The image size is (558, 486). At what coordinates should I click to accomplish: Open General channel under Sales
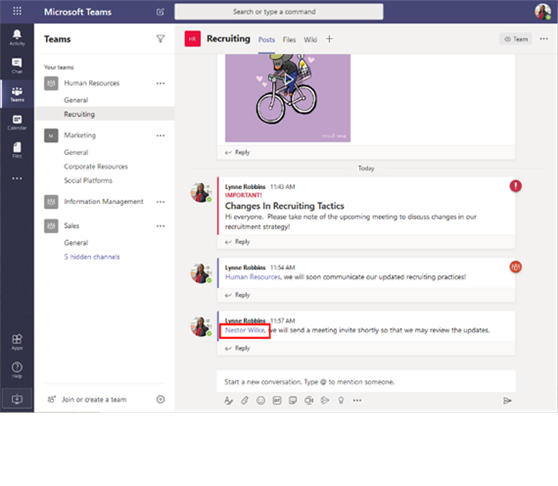point(76,243)
